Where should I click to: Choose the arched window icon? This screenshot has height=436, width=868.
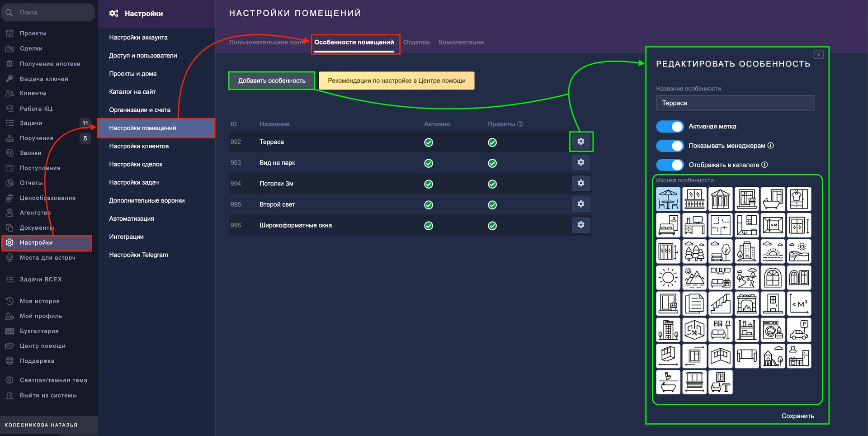tap(773, 278)
